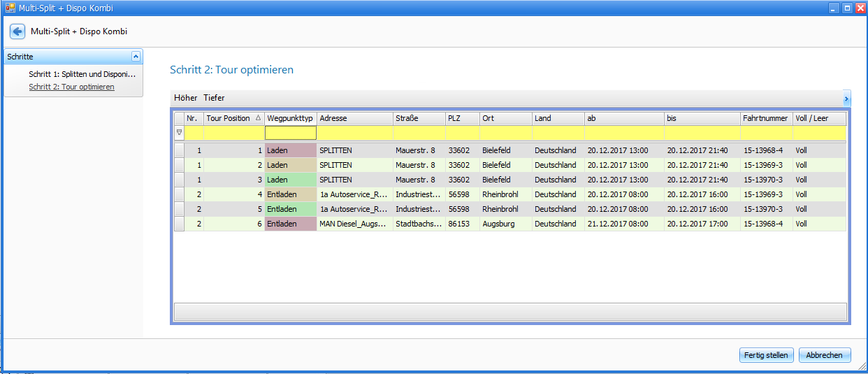Click the Höher toolbar button
868x374 pixels.
185,98
